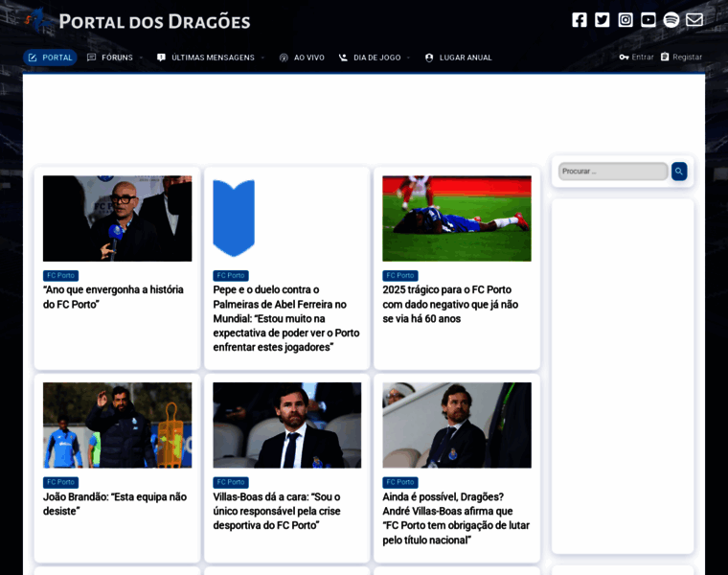728x575 pixels.
Task: Click the email envelope icon
Action: tap(694, 20)
